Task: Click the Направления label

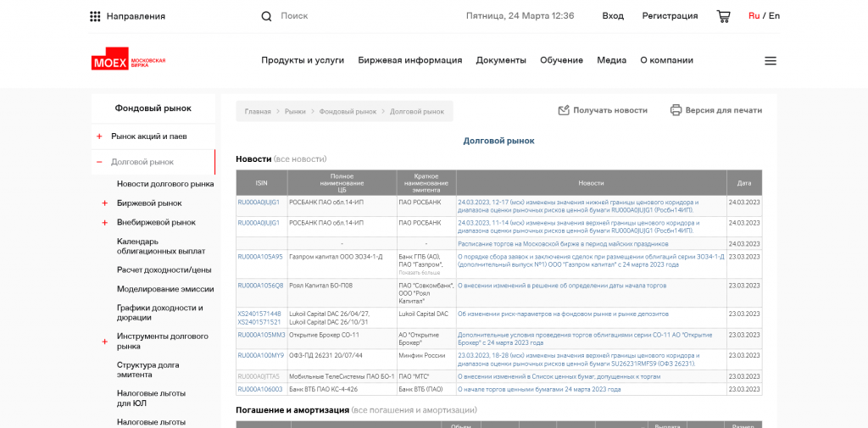Action: coord(136,16)
